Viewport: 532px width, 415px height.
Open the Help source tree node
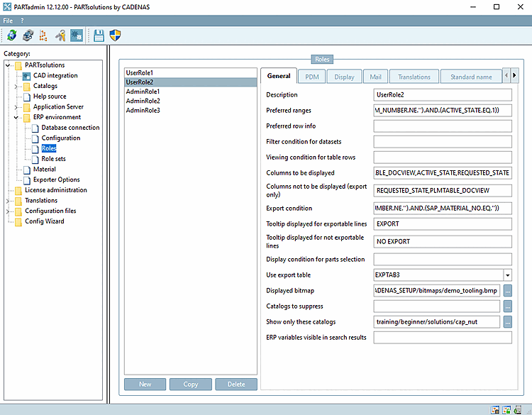[x=50, y=96]
